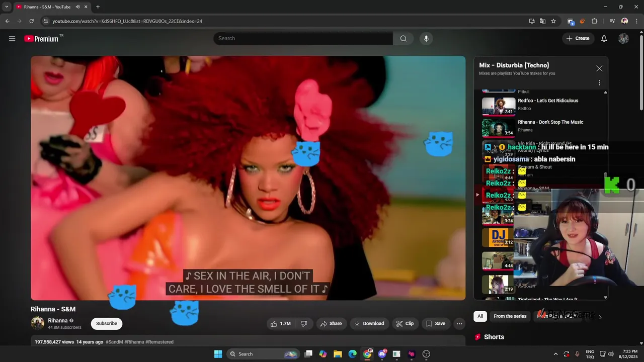Open Rihanna channel avatar

pyautogui.click(x=37, y=323)
